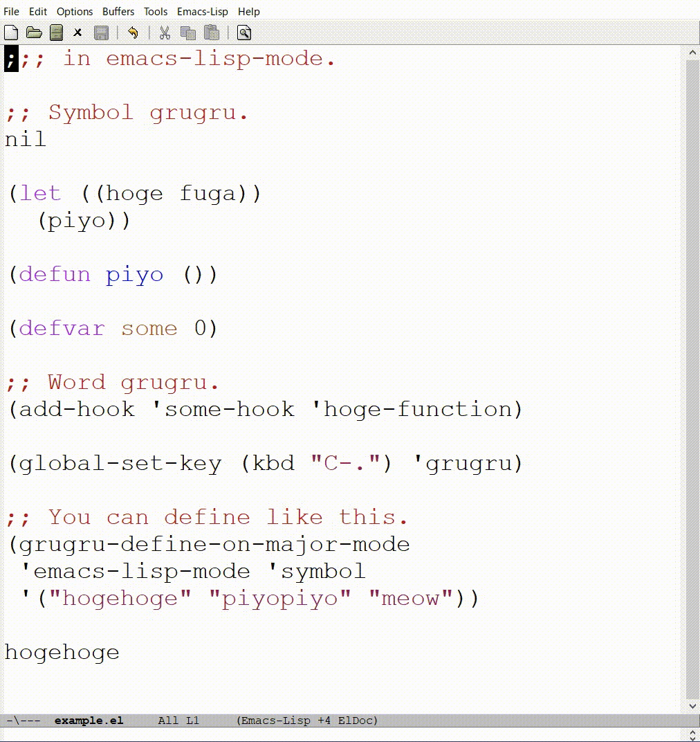Viewport: 700px width, 742px height.
Task: Click the New File toolbar icon
Action: (11, 33)
